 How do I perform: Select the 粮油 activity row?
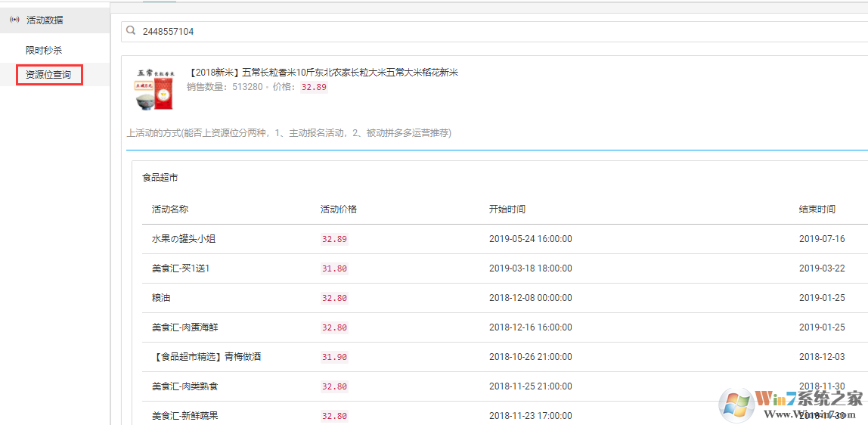[161, 298]
